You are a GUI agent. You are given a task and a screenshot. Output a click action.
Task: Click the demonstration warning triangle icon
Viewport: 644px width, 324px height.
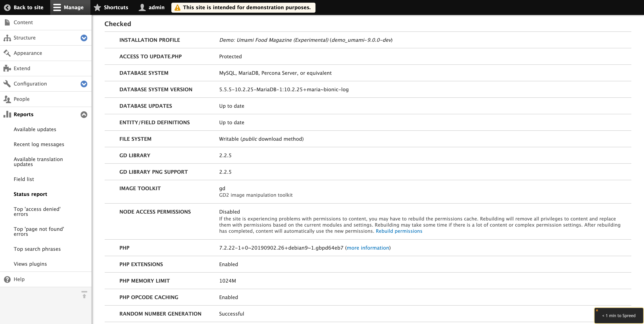177,8
